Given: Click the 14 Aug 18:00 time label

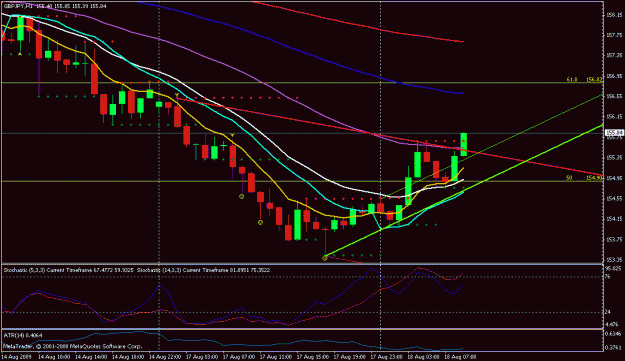Looking at the screenshot, I should click(128, 356).
